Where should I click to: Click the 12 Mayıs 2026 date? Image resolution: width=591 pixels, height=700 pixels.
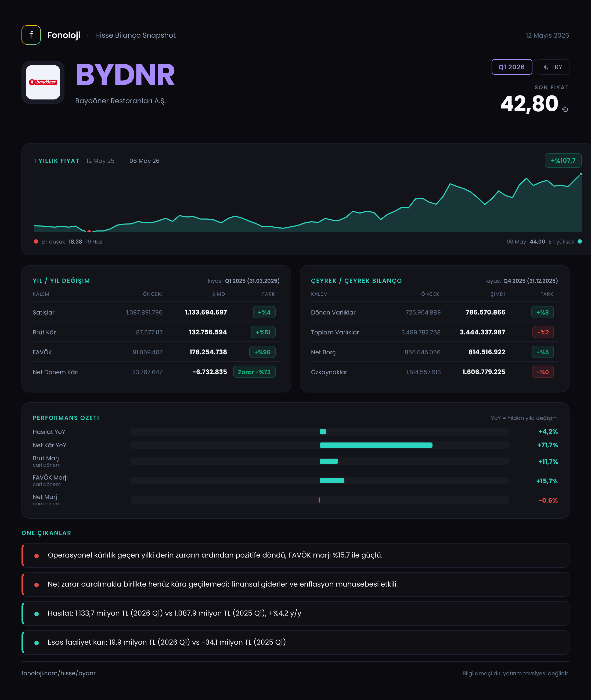click(x=547, y=35)
